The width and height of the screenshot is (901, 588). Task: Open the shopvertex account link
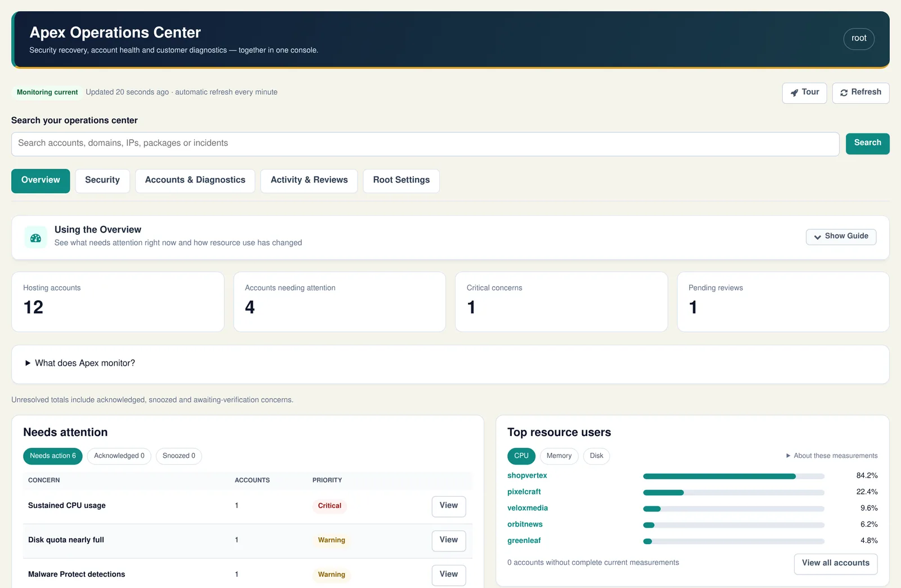click(527, 476)
